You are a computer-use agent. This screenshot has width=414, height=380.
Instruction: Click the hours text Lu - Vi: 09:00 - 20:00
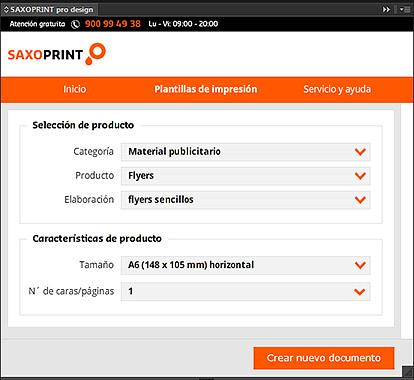tap(183, 24)
